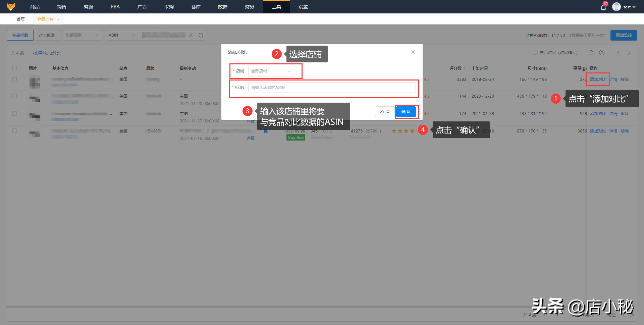Open the 全部国家 dropdown

tap(82, 35)
